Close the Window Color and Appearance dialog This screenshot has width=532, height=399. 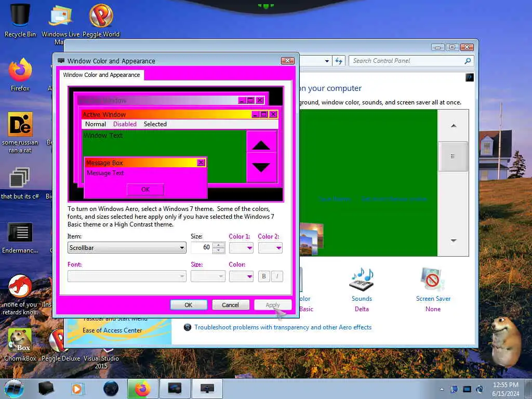pyautogui.click(x=287, y=60)
